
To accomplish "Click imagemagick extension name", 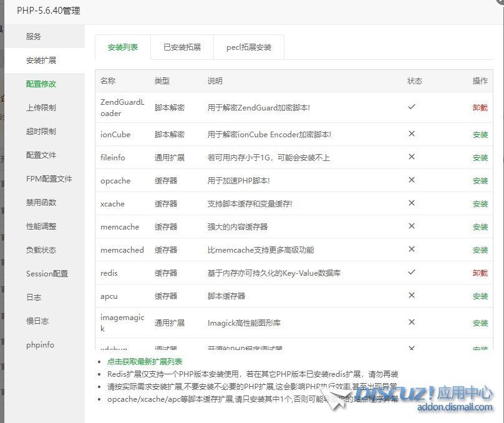I will [122, 323].
